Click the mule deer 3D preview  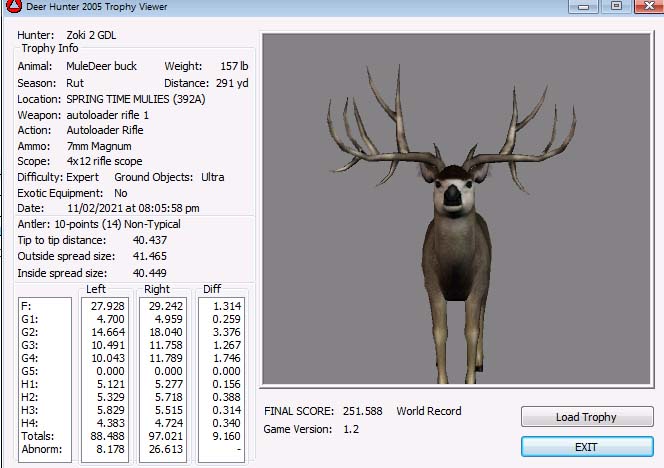(x=457, y=300)
